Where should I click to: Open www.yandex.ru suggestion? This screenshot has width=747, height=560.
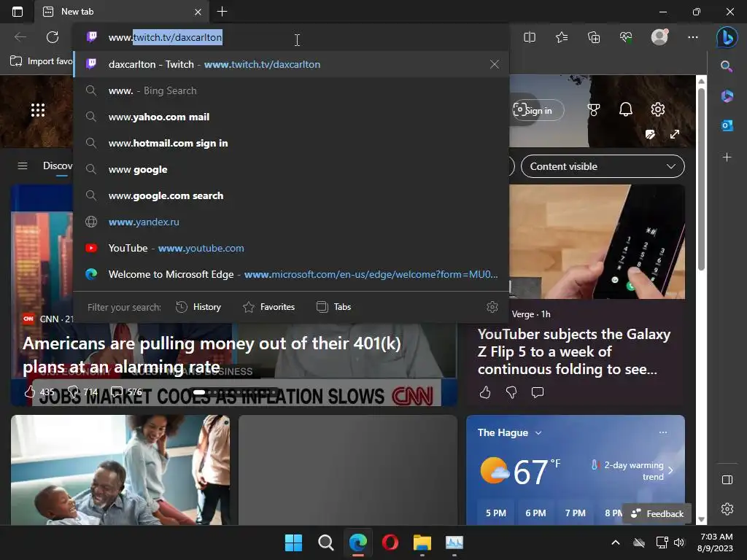pyautogui.click(x=291, y=222)
